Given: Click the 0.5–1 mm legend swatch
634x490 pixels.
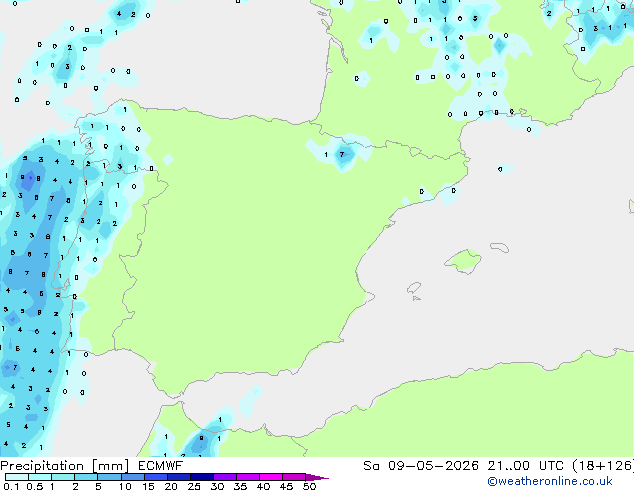Looking at the screenshot, I should point(40,477).
